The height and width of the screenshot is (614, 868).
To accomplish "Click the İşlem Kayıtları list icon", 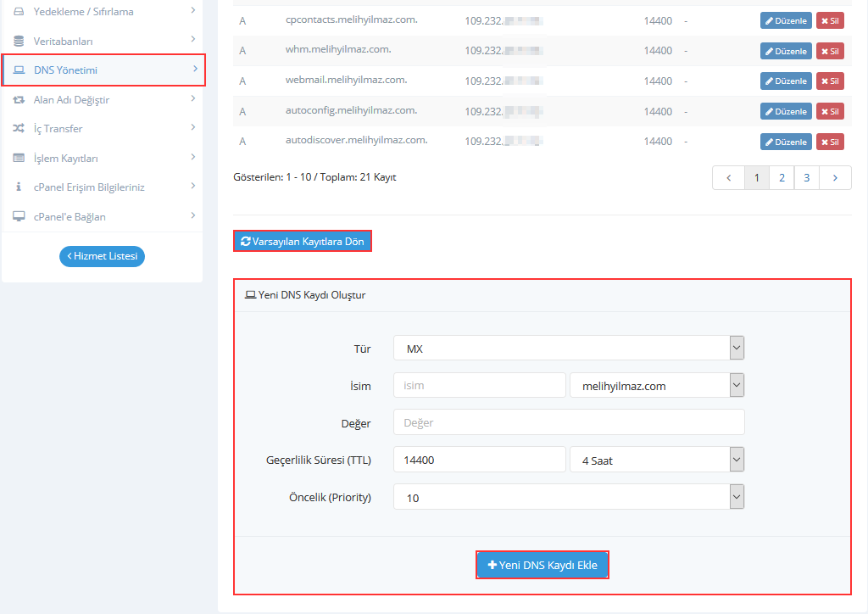I will tap(19, 159).
